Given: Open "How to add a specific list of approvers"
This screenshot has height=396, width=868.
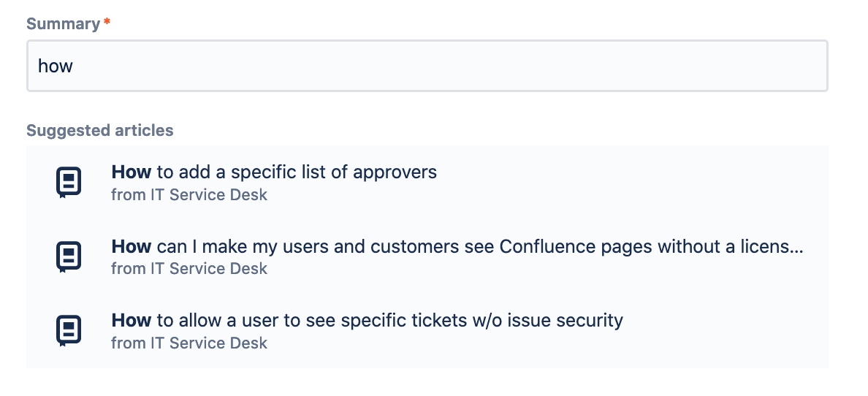Looking at the screenshot, I should pyautogui.click(x=274, y=172).
